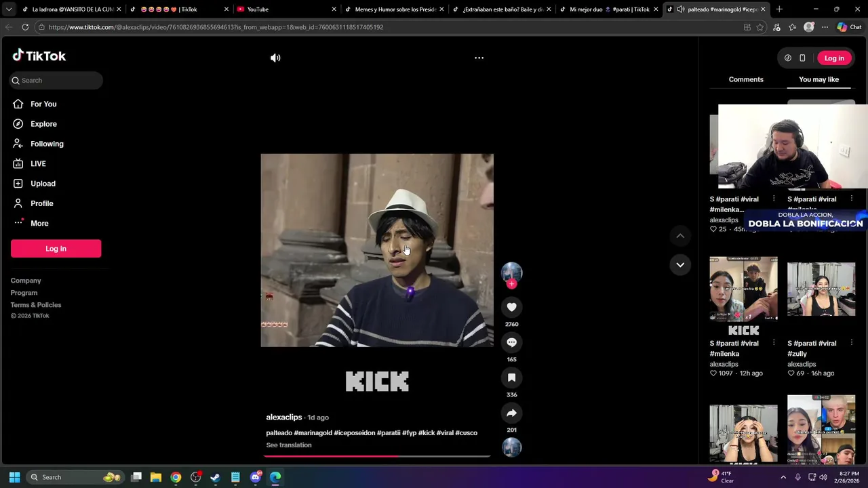Switch to the You may like tab
Image resolution: width=868 pixels, height=488 pixels.
818,79
